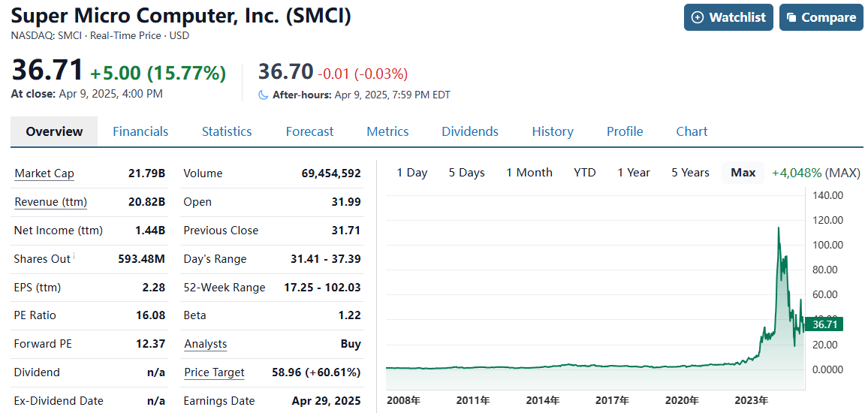Switch chart range to YTD
868x413 pixels.
(x=585, y=173)
